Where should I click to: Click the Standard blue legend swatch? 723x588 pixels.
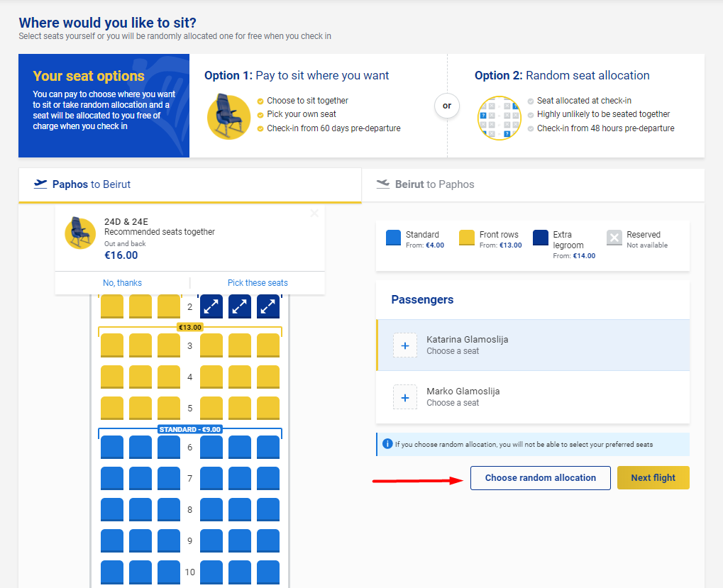pos(393,238)
